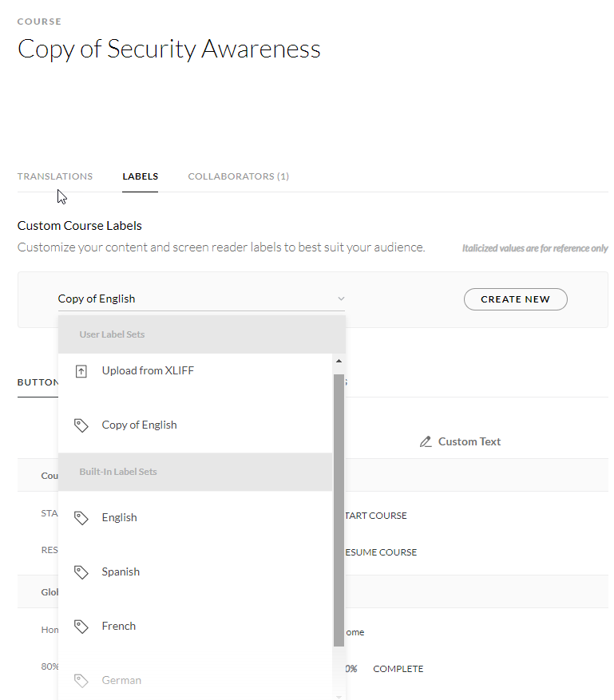Image resolution: width=614 pixels, height=700 pixels.
Task: Click the dropdown list scrollbar thumb
Action: [x=339, y=511]
